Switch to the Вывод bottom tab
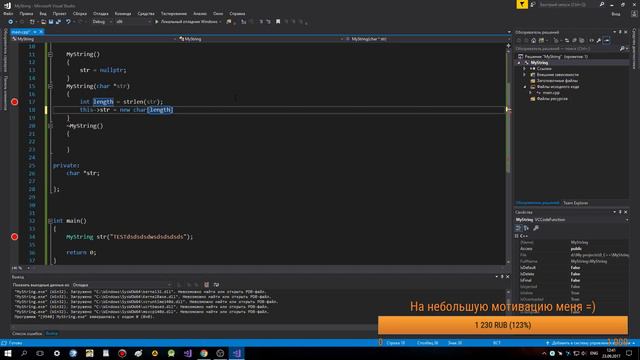 point(51,334)
